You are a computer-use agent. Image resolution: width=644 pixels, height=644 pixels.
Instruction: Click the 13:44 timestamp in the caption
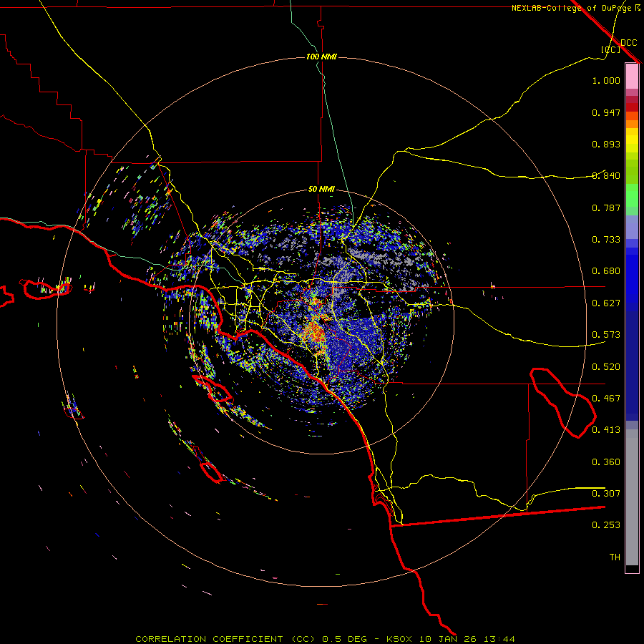pyautogui.click(x=499, y=639)
